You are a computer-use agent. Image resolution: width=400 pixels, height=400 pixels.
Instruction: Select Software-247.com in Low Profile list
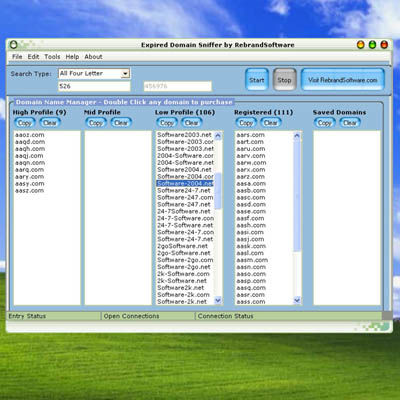(x=185, y=197)
